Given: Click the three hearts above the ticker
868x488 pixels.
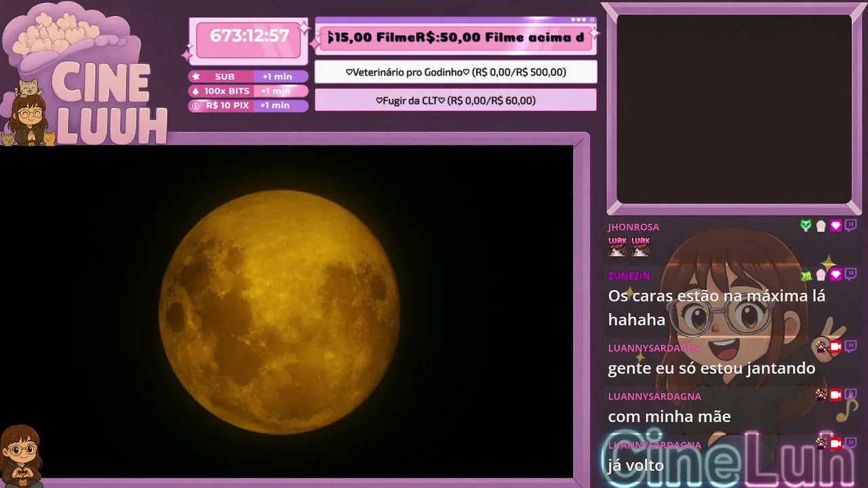Looking at the screenshot, I should [578, 20].
